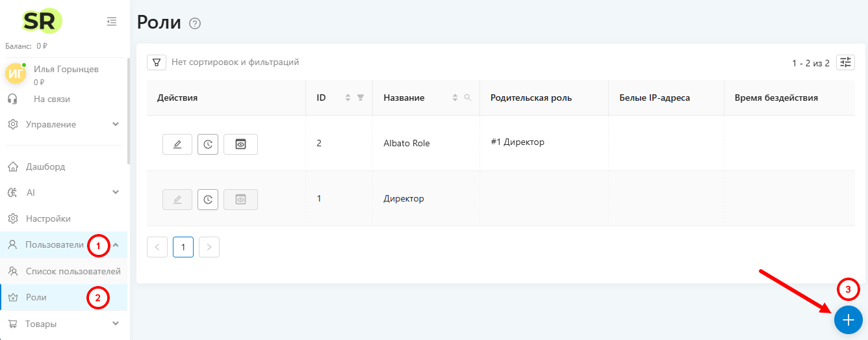Expand the AI sidebar section
Image resolution: width=868 pixels, height=340 pixels.
(x=116, y=192)
